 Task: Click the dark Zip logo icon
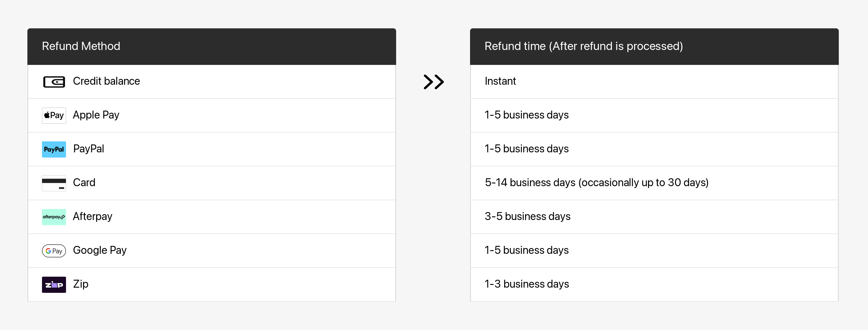click(x=54, y=285)
